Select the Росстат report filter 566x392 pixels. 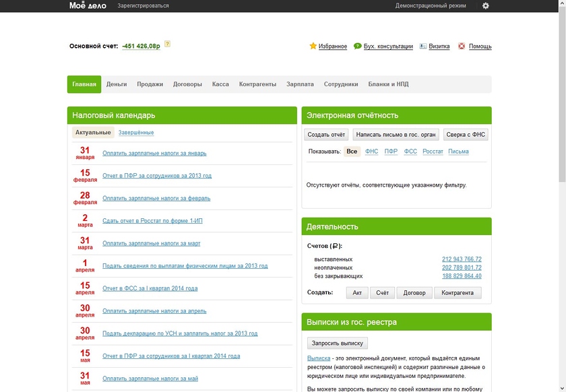click(433, 152)
